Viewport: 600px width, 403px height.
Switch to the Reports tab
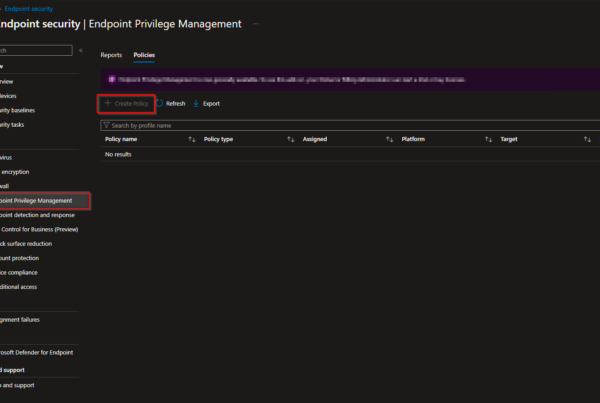(x=111, y=55)
